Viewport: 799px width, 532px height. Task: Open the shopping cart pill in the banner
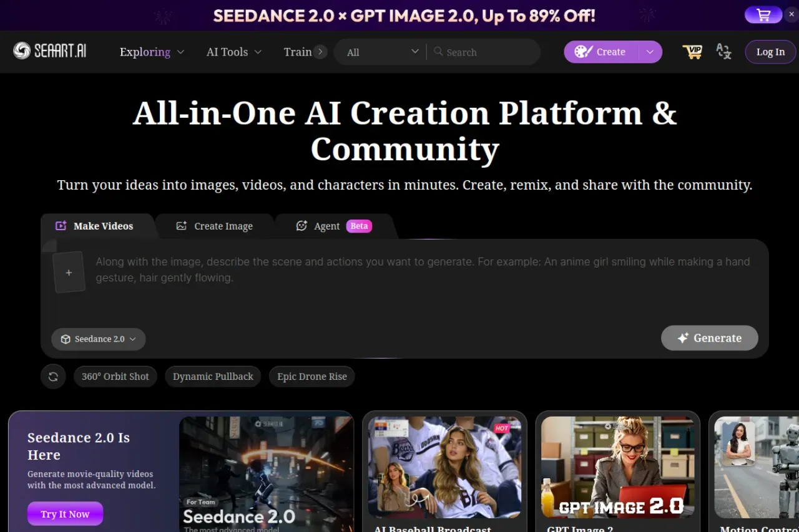(x=763, y=16)
